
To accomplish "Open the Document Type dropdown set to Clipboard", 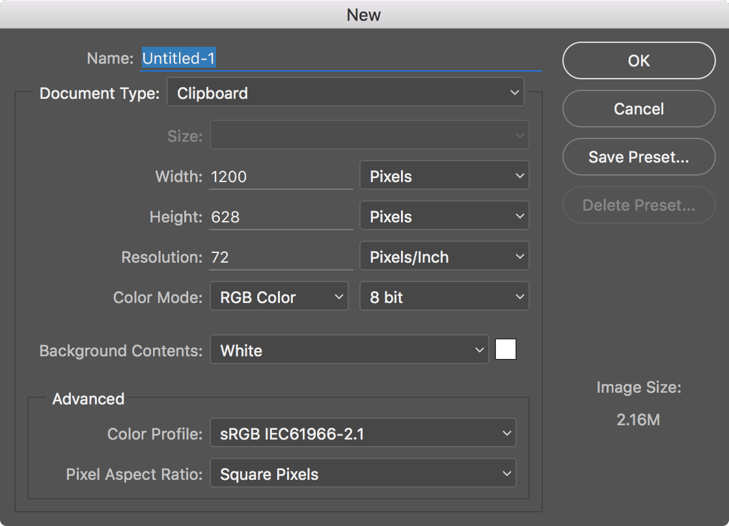I will [347, 93].
